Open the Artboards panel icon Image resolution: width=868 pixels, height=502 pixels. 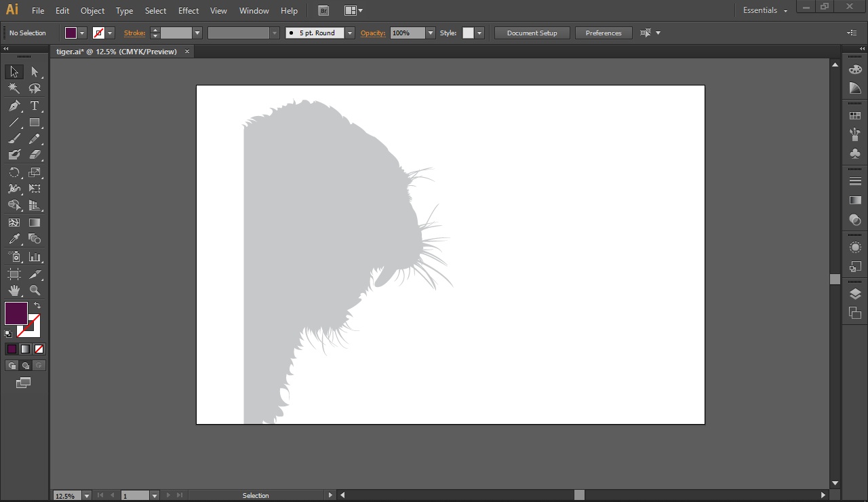point(855,313)
